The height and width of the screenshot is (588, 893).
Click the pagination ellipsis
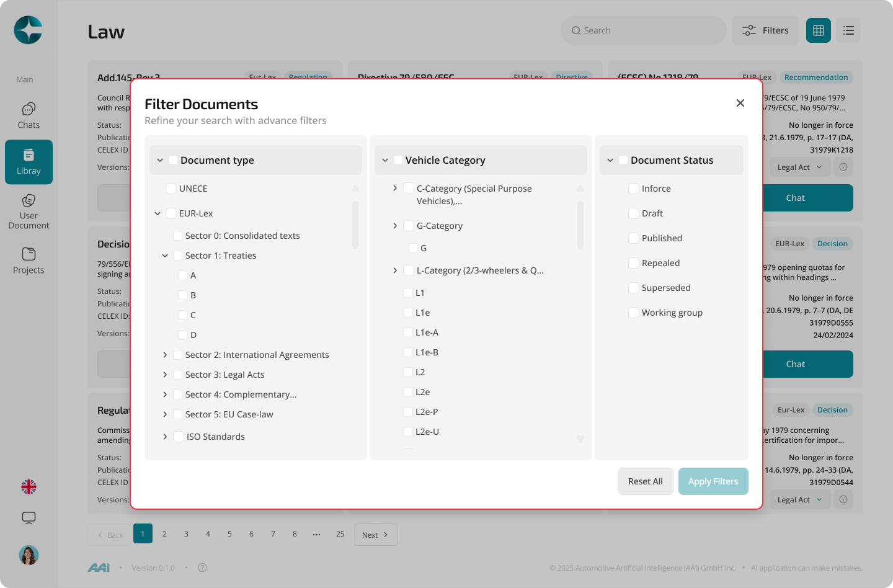coord(317,534)
